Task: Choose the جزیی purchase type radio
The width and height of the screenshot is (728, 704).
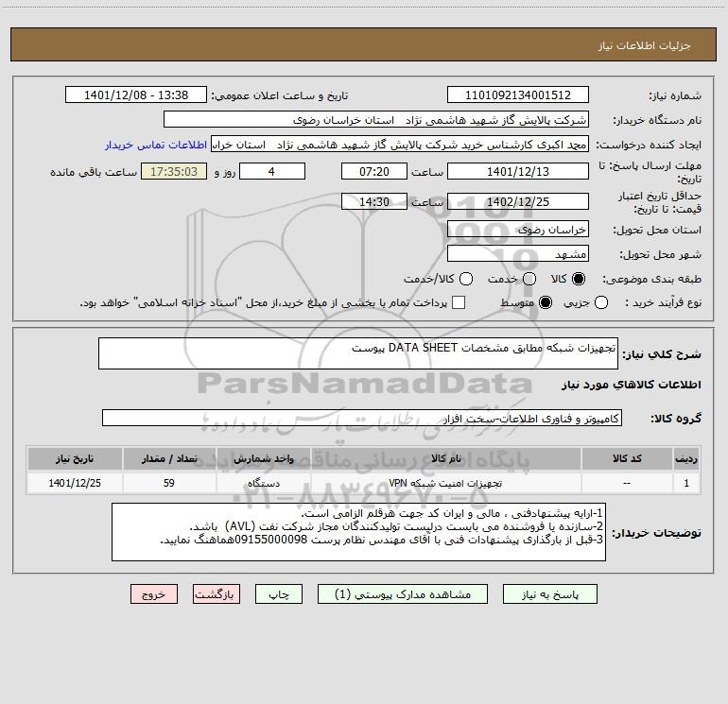Action: tap(600, 302)
